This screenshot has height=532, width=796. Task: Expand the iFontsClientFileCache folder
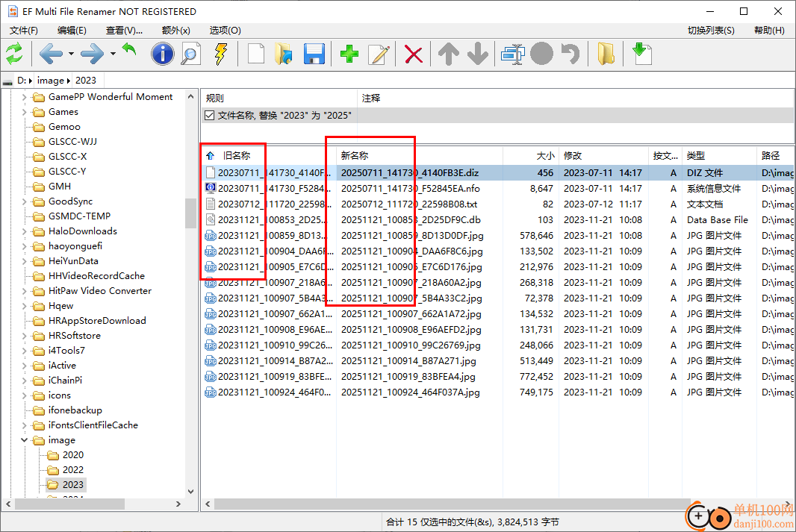24,425
